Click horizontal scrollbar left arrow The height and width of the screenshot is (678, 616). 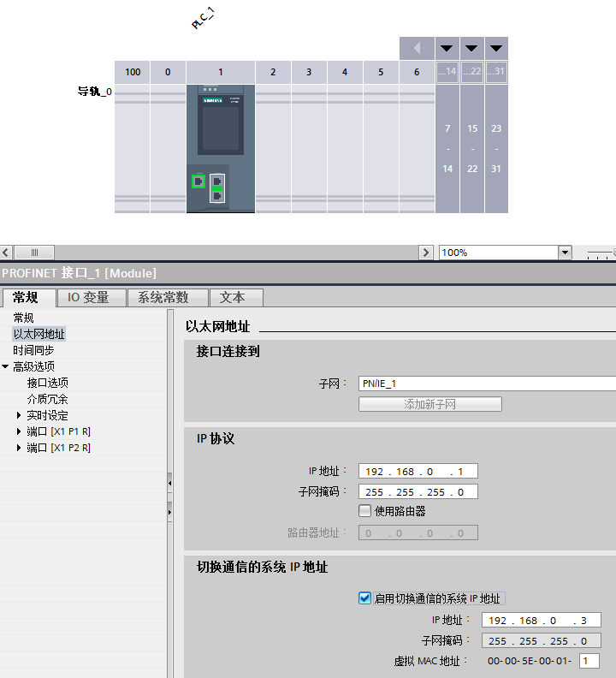pyautogui.click(x=6, y=253)
